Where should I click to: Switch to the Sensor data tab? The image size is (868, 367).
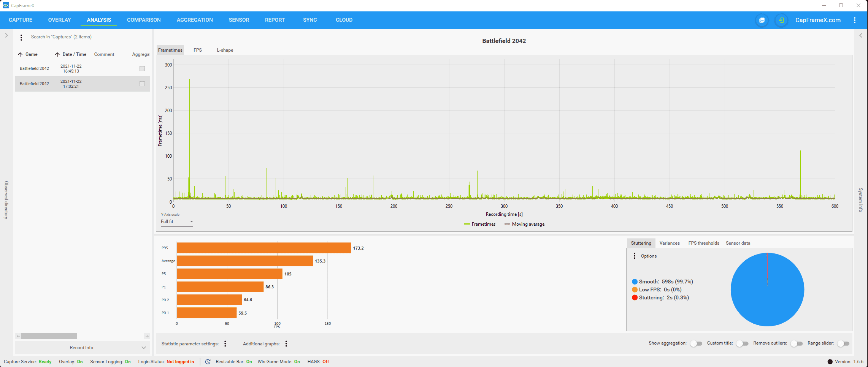pos(738,243)
